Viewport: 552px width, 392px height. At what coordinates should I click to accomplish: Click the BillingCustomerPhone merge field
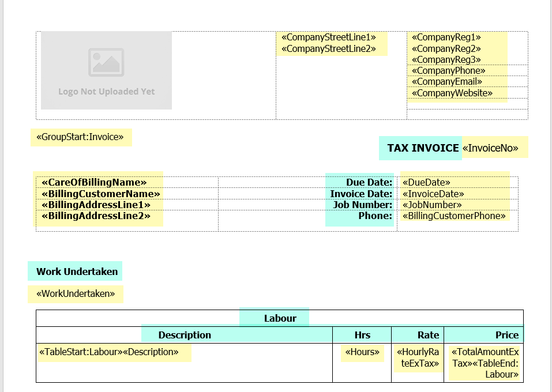(x=454, y=216)
